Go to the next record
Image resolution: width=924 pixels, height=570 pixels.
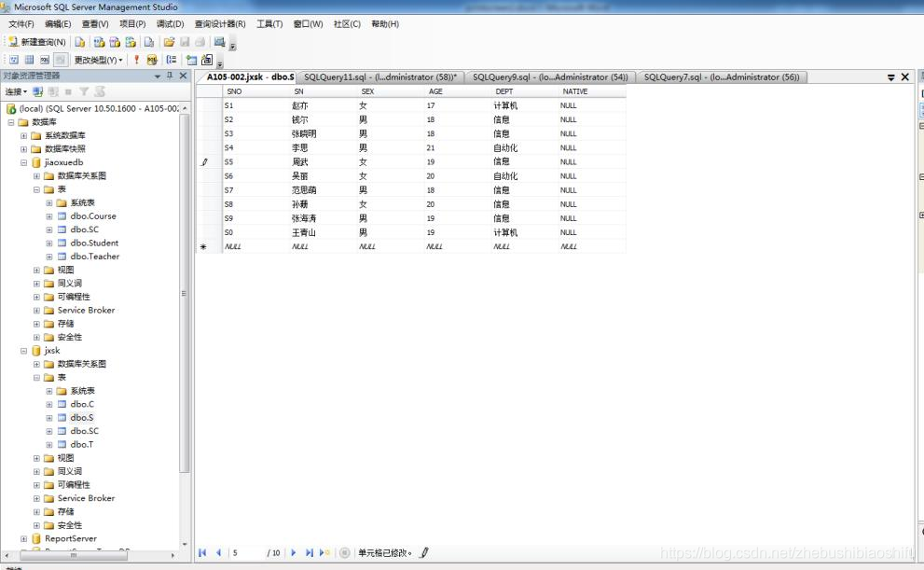coord(294,553)
